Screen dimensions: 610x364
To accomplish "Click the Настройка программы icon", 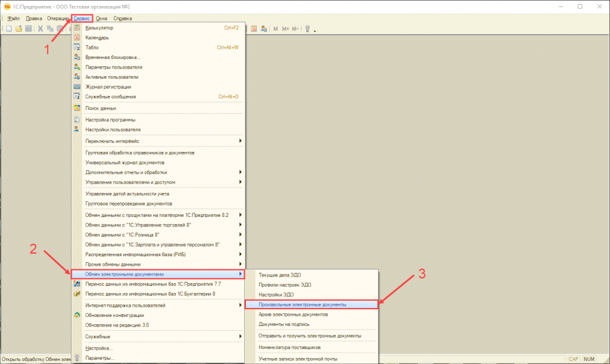I will 77,120.
